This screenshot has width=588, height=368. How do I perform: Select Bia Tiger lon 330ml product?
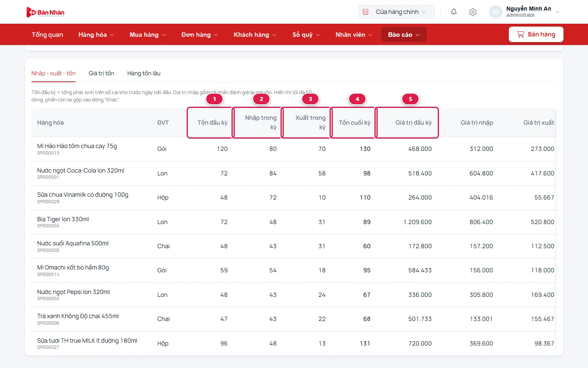[63, 219]
